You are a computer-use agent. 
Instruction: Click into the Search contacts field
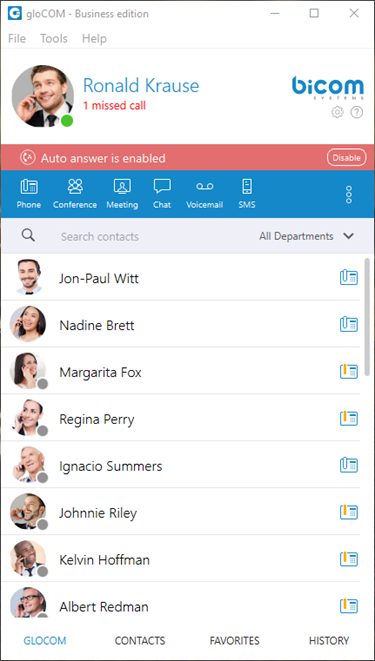(x=99, y=236)
